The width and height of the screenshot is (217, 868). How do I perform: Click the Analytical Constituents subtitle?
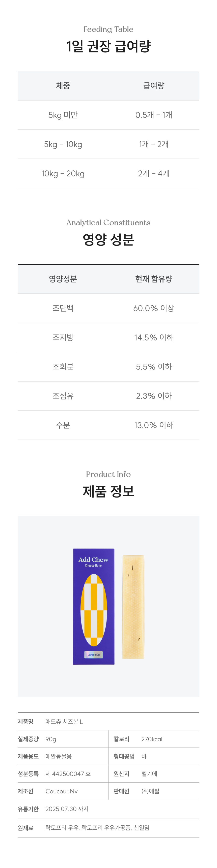point(108,222)
